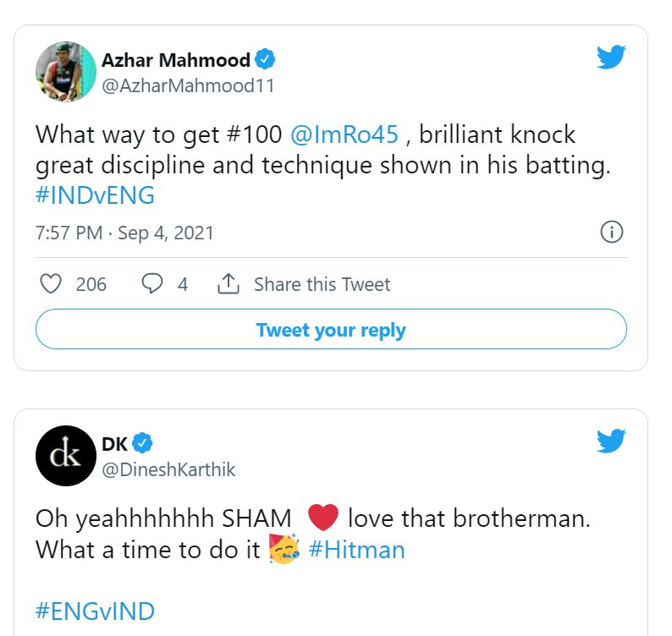Click the share arrow icon
Screen dimensions: 672x636
pos(228,284)
